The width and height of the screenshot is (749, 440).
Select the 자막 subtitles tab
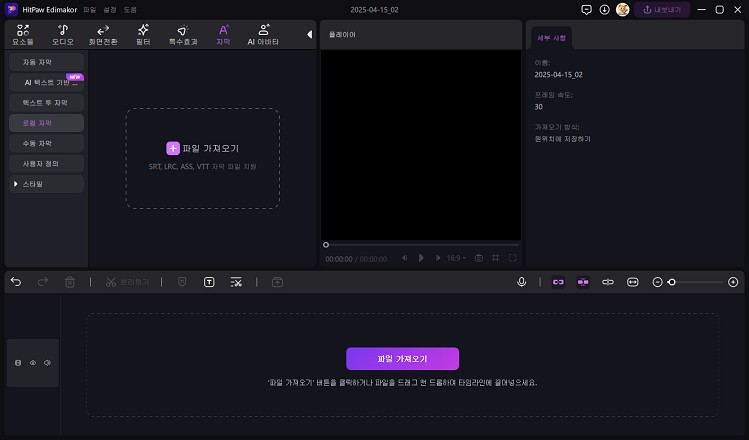(x=223, y=35)
